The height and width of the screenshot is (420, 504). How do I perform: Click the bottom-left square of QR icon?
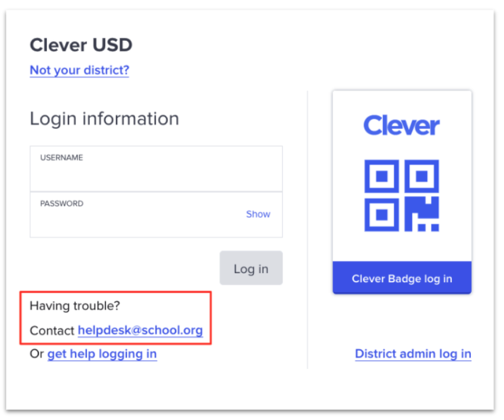pyautogui.click(x=382, y=215)
